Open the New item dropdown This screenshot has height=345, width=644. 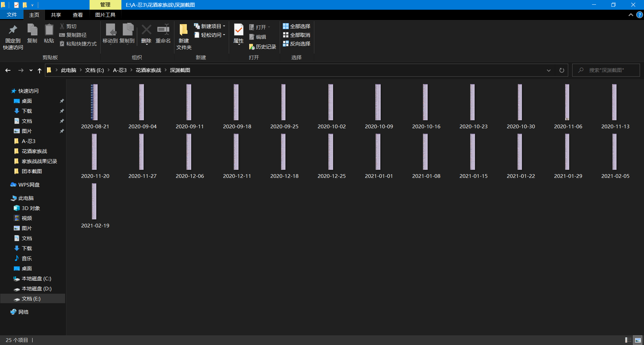210,26
